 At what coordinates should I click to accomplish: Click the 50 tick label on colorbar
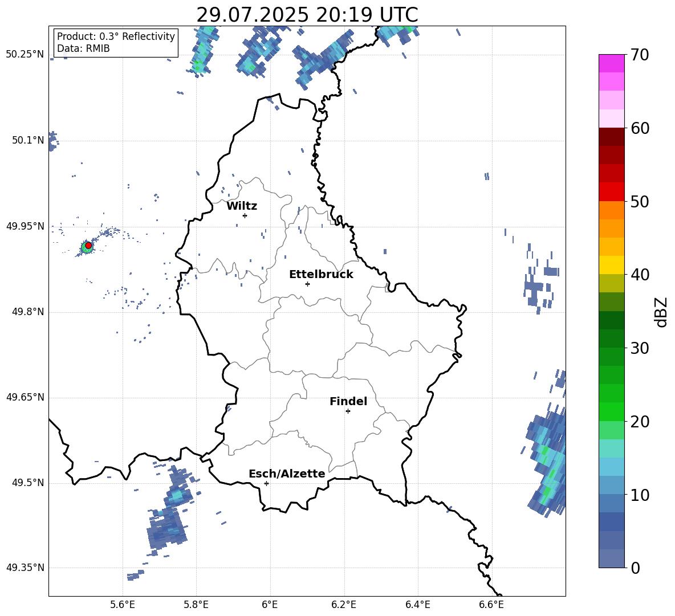point(640,202)
